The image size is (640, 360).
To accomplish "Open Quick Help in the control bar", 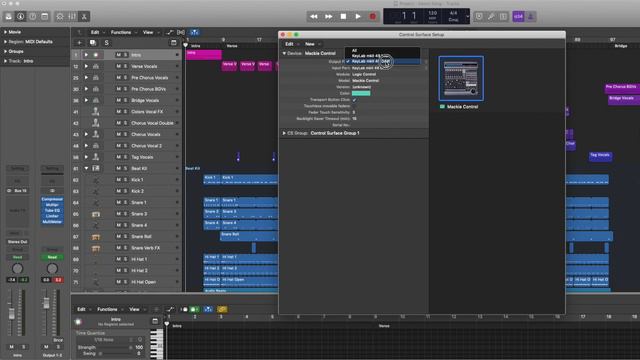I will [x=33, y=16].
